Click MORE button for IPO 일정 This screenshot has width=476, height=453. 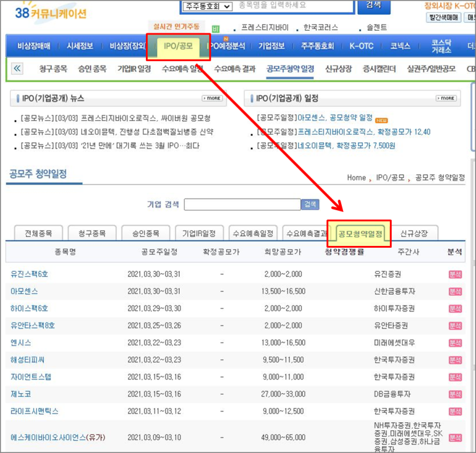point(446,98)
